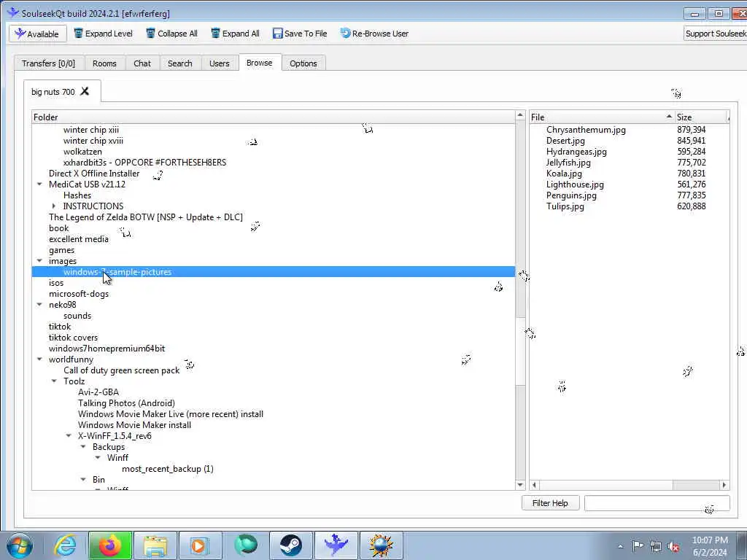The height and width of the screenshot is (560, 747).
Task: Select the microsoft-dogs folder
Action: pos(79,294)
